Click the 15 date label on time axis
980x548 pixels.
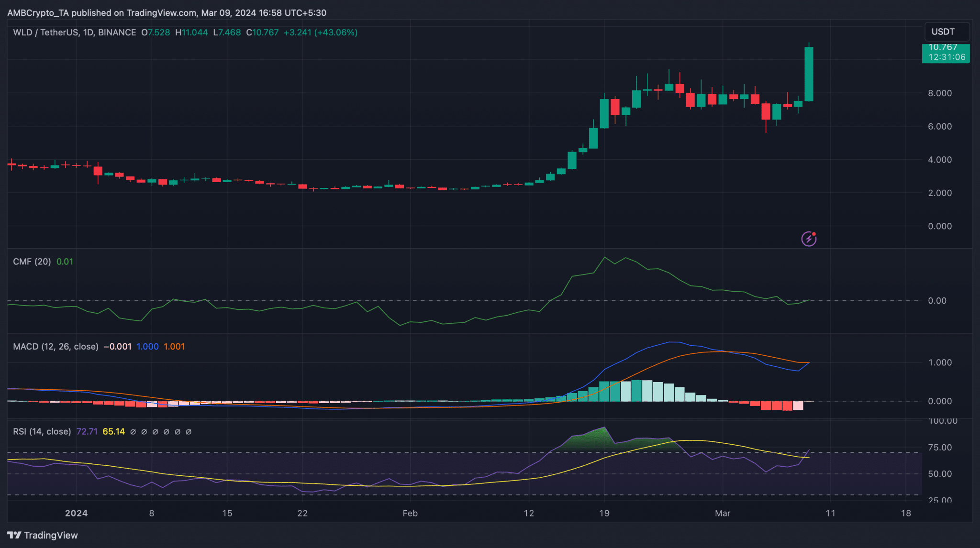point(227,513)
